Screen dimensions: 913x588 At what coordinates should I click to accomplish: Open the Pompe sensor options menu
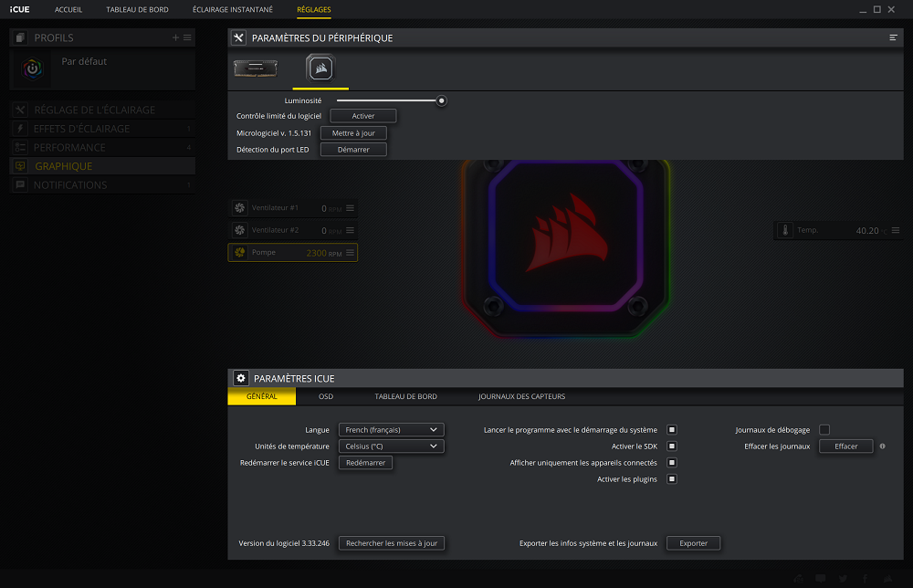click(x=350, y=253)
